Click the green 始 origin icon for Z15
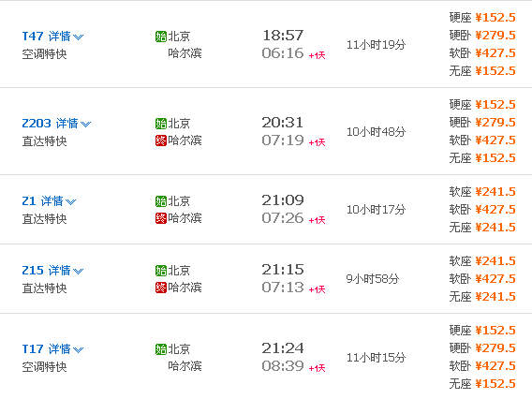The width and height of the screenshot is (532, 399). [161, 271]
